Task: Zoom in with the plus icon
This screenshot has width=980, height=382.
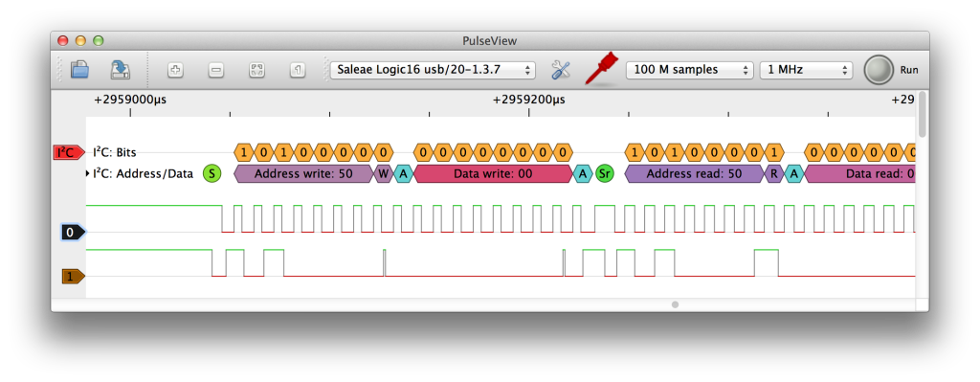Action: click(x=176, y=70)
